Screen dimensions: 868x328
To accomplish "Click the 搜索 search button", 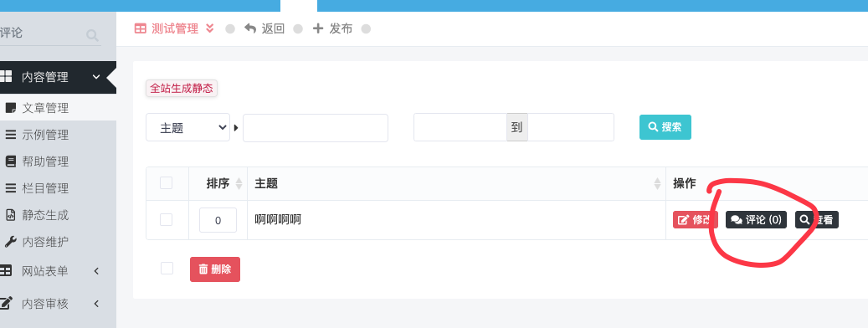I will click(x=665, y=127).
